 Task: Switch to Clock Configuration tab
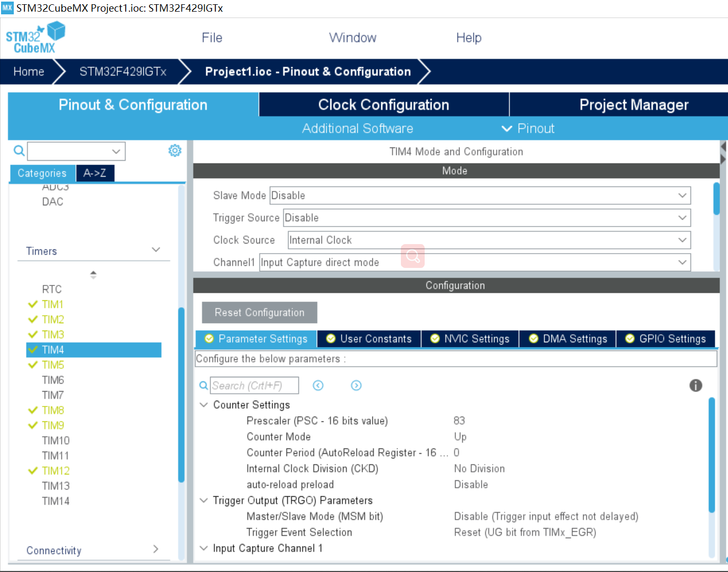384,105
